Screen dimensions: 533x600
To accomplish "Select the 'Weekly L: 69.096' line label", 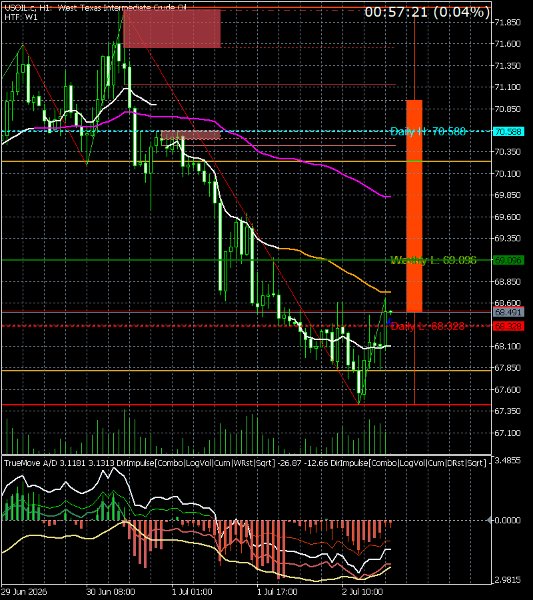I will coord(433,261).
